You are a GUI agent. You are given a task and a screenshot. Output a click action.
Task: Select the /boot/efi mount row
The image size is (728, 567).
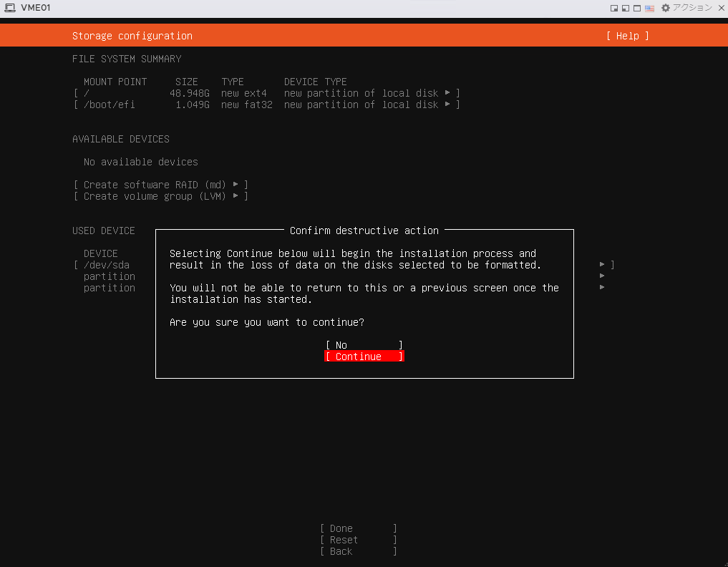[x=266, y=105]
